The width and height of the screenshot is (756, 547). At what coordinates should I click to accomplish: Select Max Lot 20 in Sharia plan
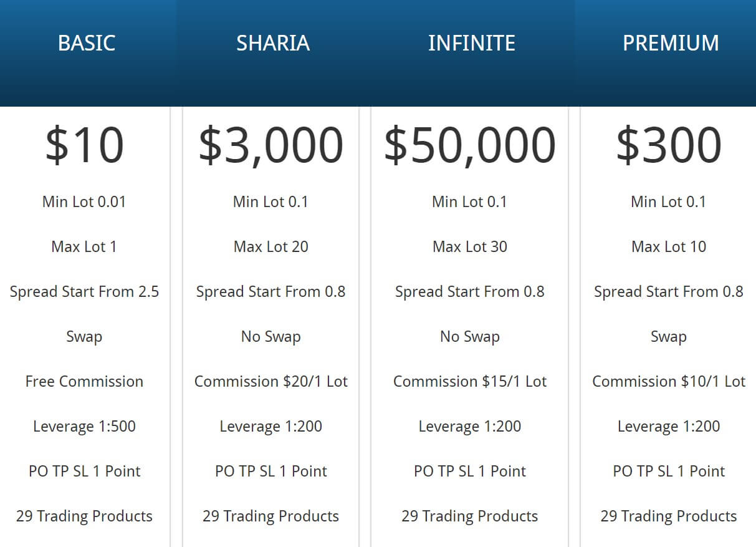(270, 247)
